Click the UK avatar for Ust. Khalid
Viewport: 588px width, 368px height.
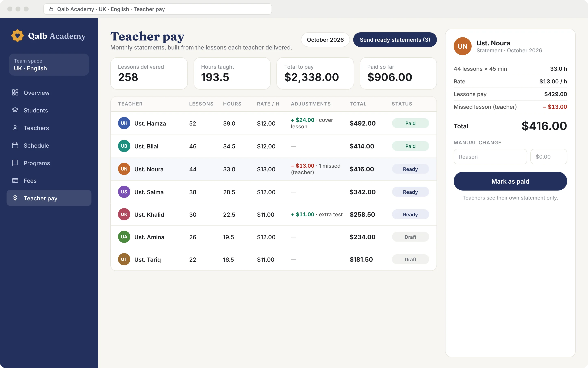tap(124, 214)
